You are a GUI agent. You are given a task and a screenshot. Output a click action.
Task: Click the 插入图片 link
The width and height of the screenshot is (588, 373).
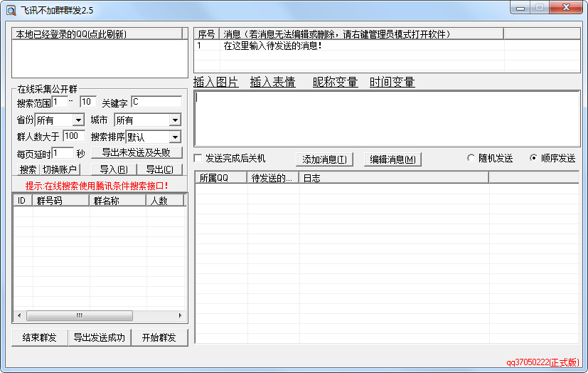(215, 83)
